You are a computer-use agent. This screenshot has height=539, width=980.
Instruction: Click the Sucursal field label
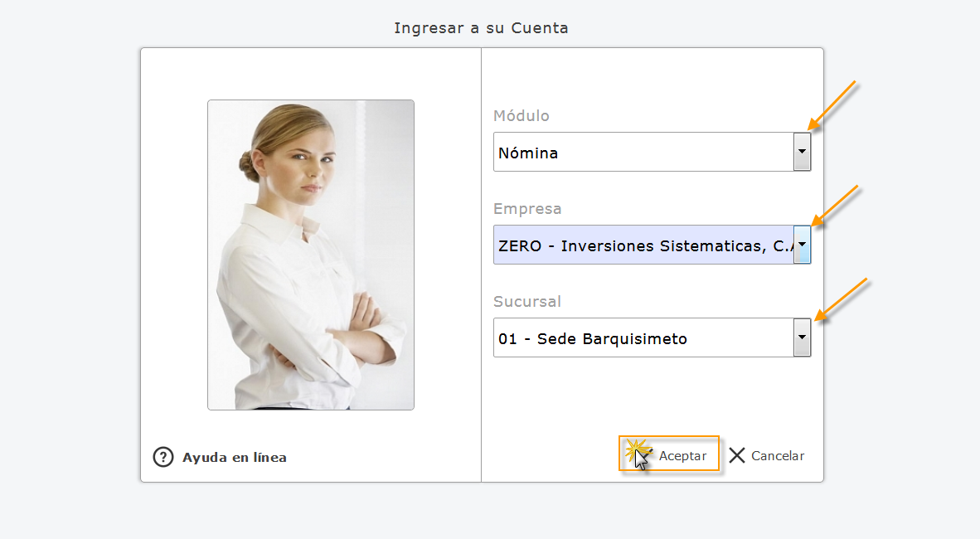527,301
